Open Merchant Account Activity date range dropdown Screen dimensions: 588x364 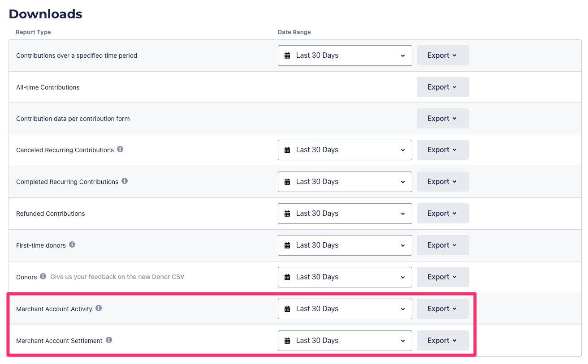point(345,309)
